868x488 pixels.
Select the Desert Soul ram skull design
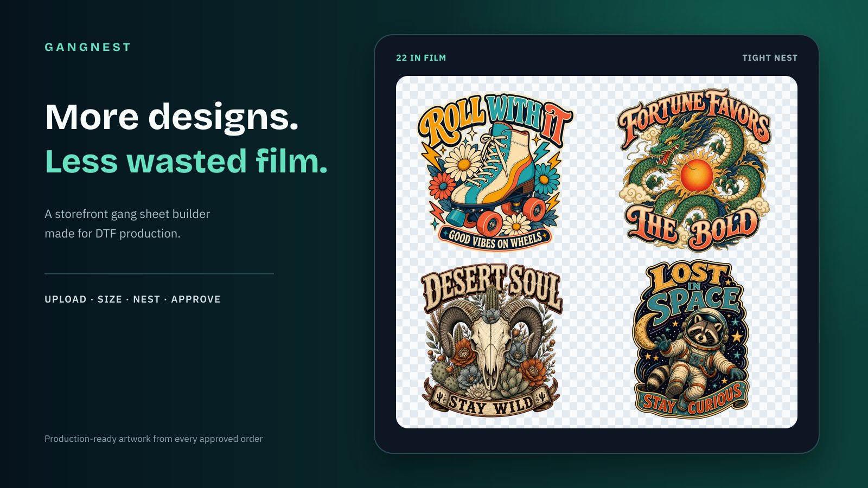click(492, 340)
